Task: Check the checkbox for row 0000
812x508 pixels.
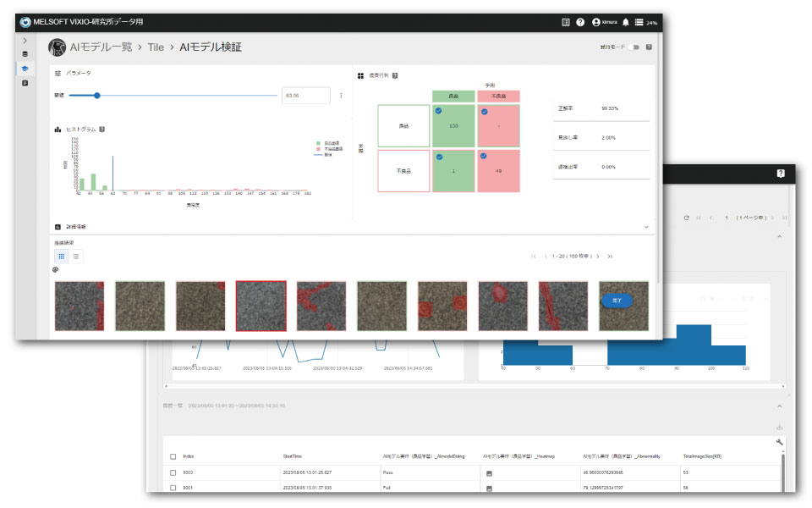Action: point(173,472)
